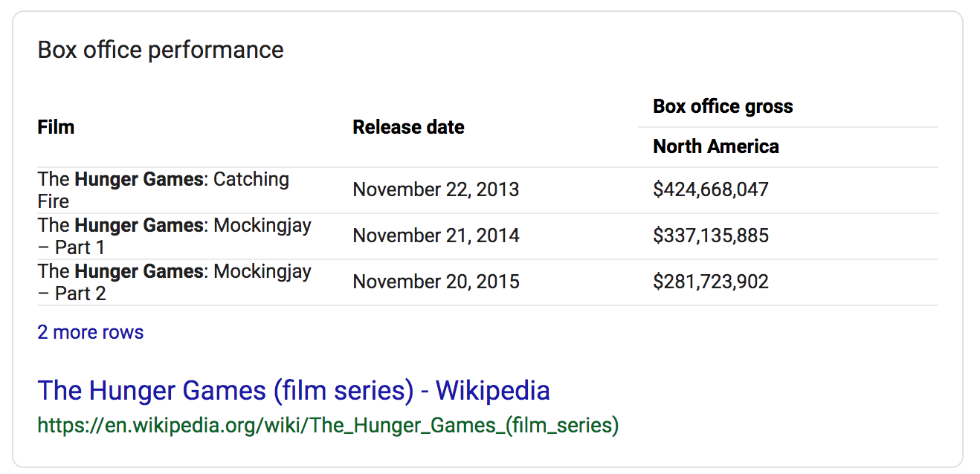The width and height of the screenshot is (980, 474).
Task: Click 'Part 1' text in Mockingjay row
Action: tap(80, 247)
